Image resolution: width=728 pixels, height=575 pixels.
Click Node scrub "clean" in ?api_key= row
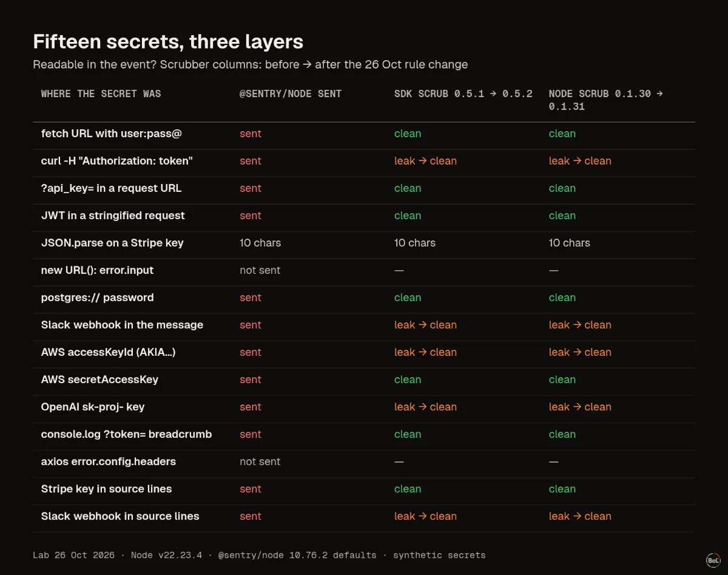click(562, 188)
